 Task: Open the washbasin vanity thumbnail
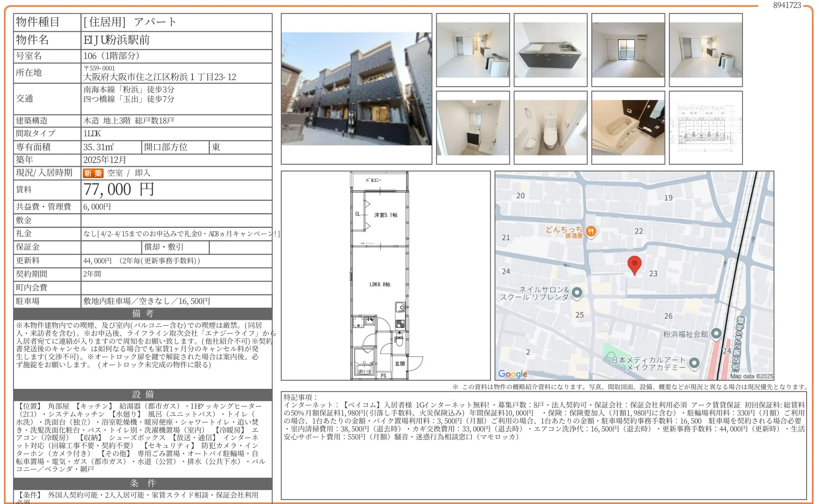(x=472, y=127)
